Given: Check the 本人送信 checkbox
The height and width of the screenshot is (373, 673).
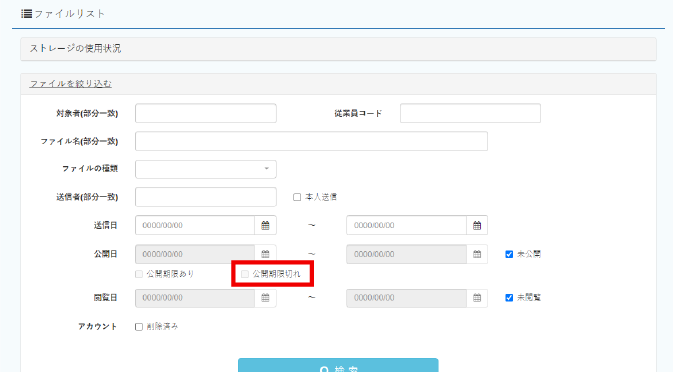Looking at the screenshot, I should tap(297, 197).
